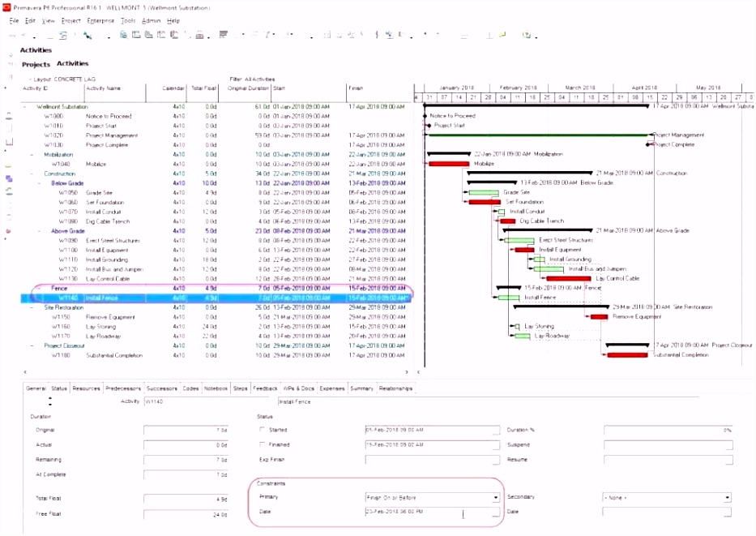756x536 pixels.
Task: Select the W1180 Substantial Completion row
Action: (216, 355)
